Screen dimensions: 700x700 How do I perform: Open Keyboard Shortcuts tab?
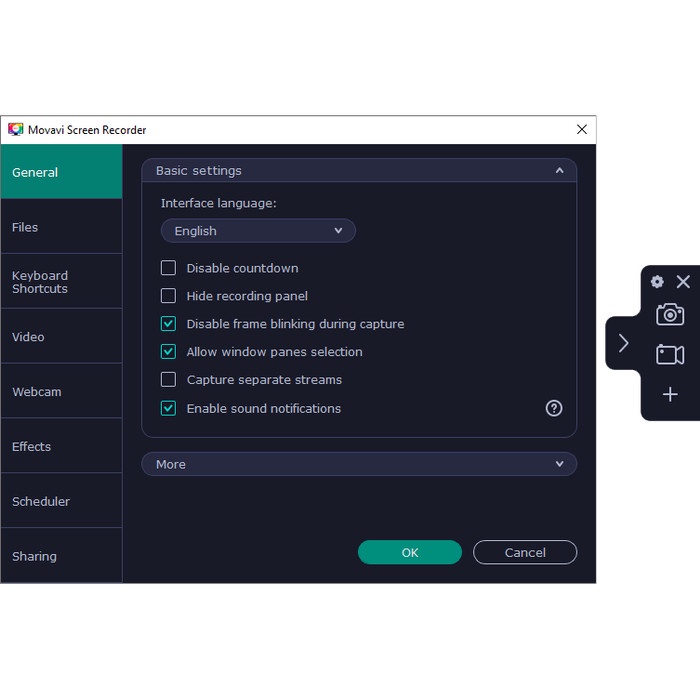click(x=62, y=282)
